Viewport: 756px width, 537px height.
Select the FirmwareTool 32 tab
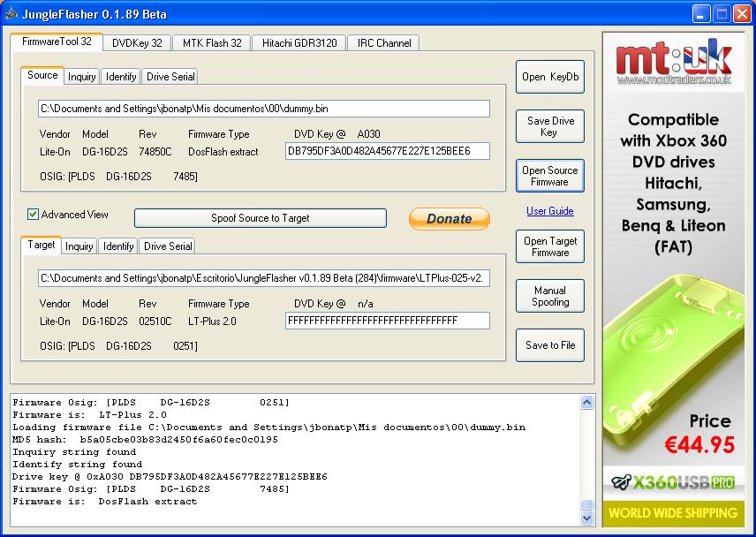click(57, 42)
